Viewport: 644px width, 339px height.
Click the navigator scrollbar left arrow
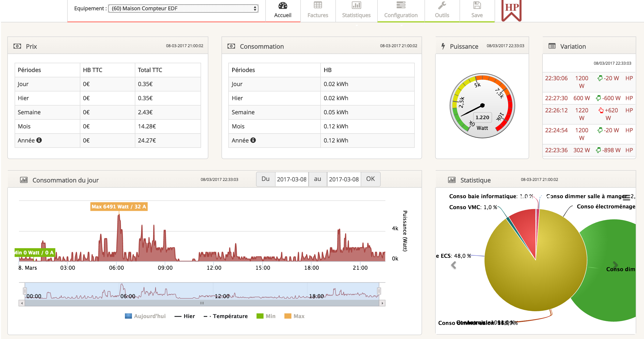[22, 303]
